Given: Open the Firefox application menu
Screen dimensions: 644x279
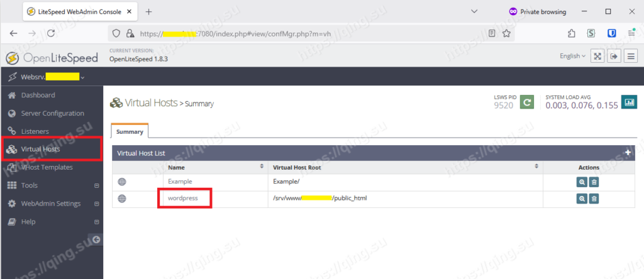Looking at the screenshot, I should coord(631,33).
